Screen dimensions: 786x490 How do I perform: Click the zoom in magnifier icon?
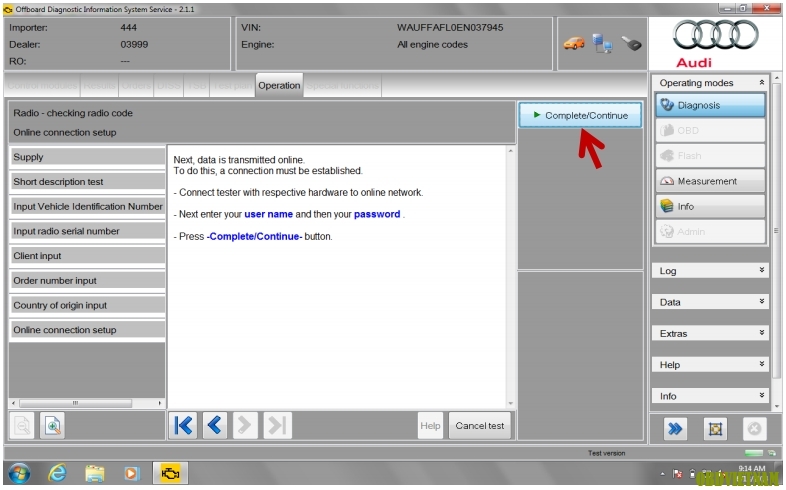52,426
